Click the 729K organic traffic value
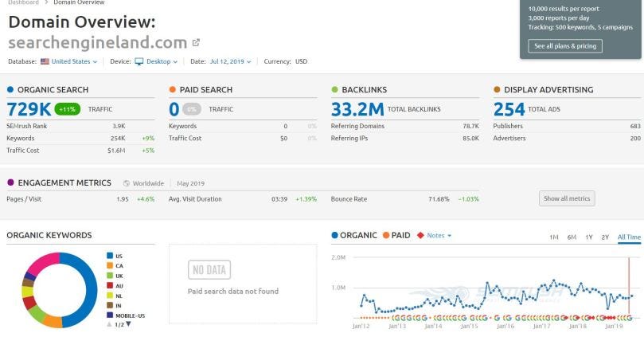Image resolution: width=644 pixels, height=337 pixels. (x=29, y=109)
